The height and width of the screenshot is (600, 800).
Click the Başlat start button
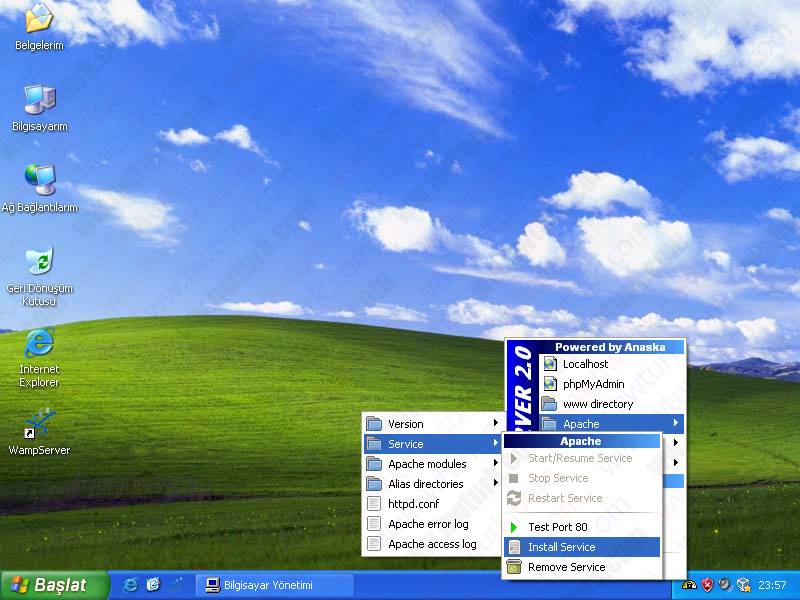click(55, 585)
